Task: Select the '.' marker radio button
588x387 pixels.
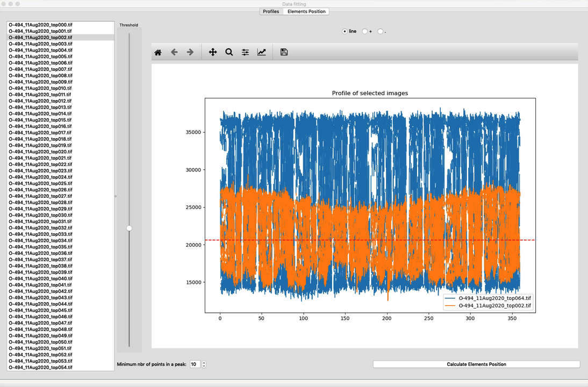Action: point(381,31)
